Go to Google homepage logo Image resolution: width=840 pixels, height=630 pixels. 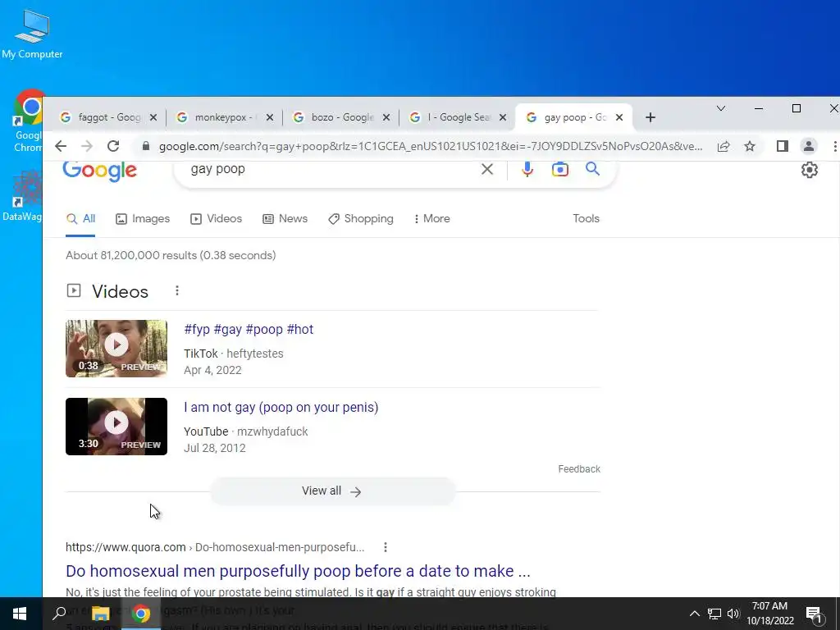pyautogui.click(x=99, y=171)
